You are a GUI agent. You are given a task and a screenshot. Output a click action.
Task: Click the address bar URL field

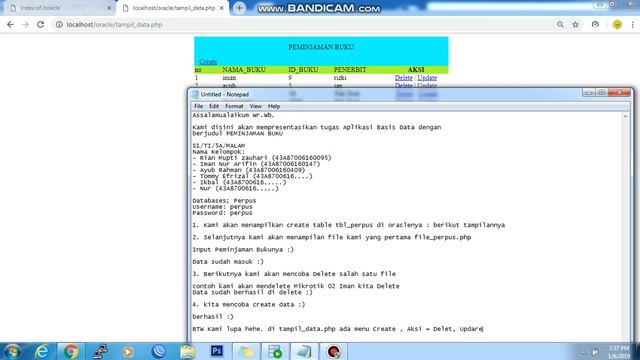(302, 24)
